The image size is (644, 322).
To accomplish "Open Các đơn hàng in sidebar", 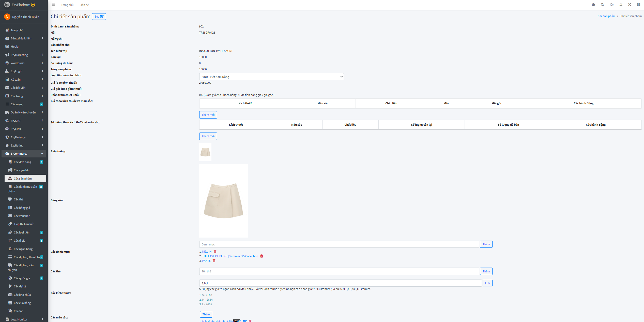I will [22, 162].
